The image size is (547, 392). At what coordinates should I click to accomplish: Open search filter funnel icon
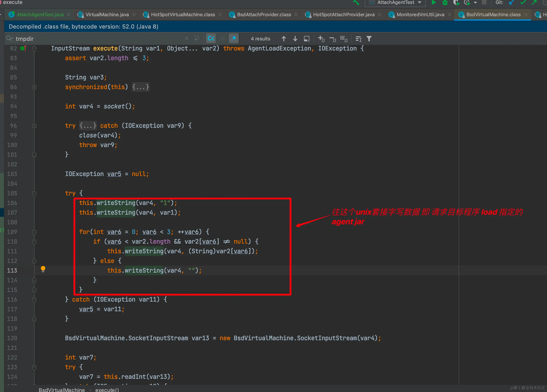click(x=369, y=39)
